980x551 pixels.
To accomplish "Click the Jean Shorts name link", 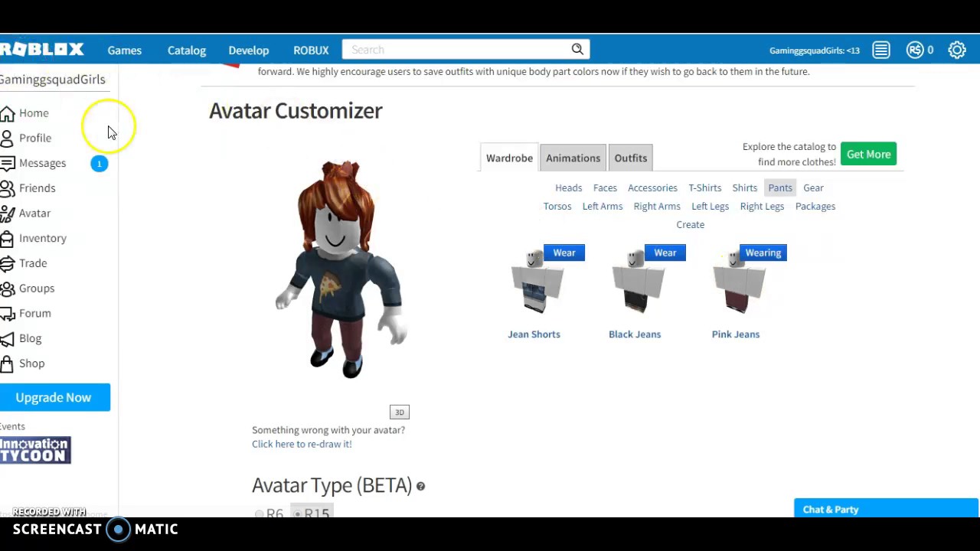I will (534, 334).
